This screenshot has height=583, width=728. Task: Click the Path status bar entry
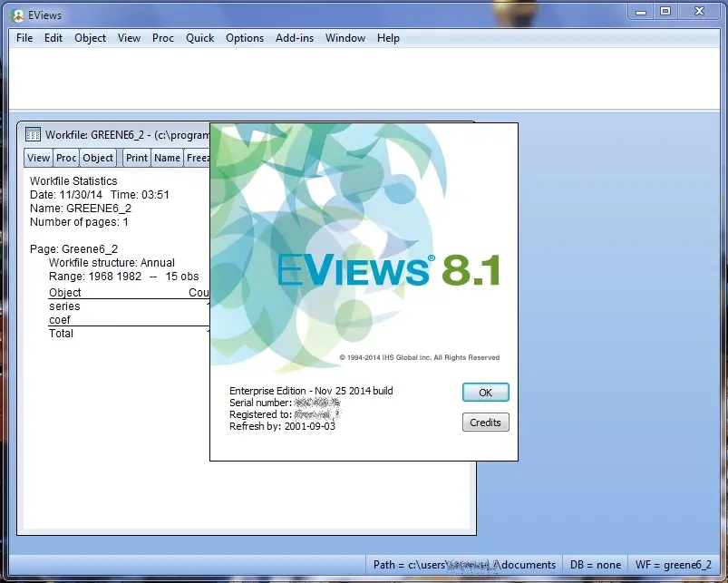click(464, 565)
